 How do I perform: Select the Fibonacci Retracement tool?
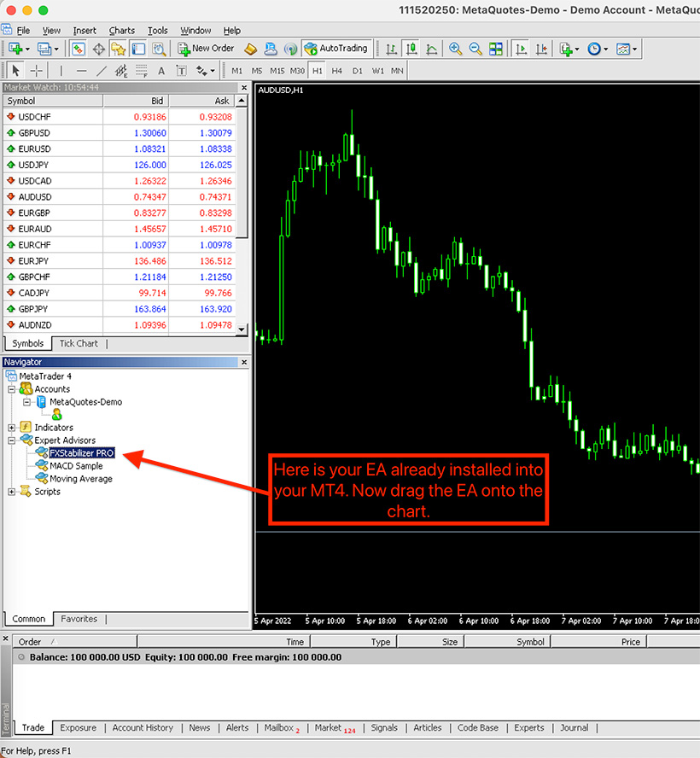coord(141,71)
